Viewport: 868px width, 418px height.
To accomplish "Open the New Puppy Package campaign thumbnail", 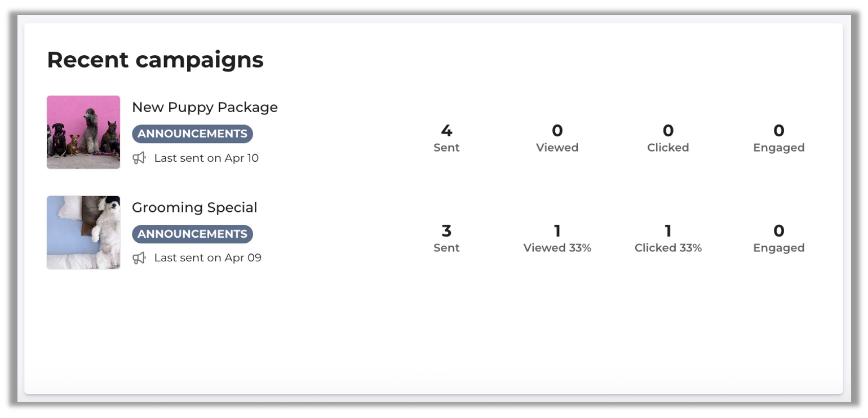I will pos(83,132).
